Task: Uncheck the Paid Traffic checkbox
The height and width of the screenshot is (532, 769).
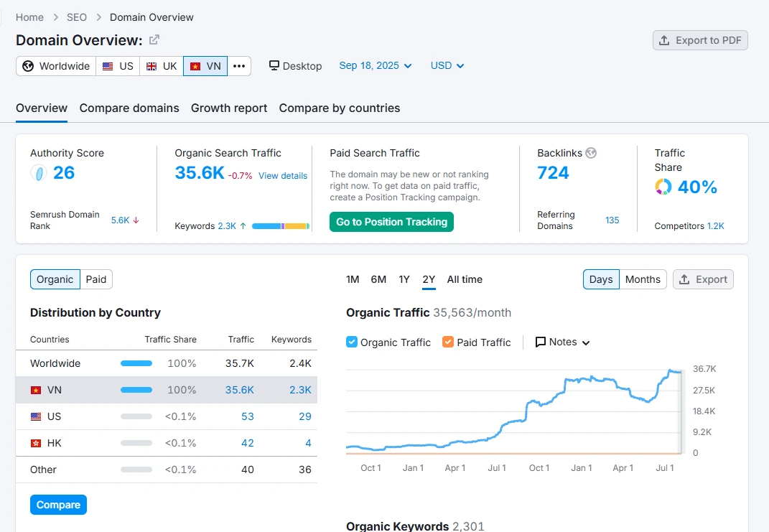Action: pos(448,342)
